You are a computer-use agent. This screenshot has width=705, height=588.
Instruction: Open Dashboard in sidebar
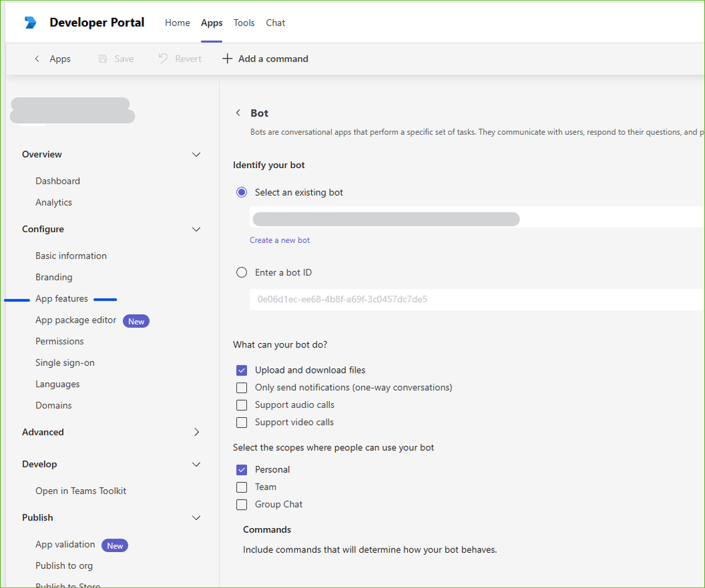tap(58, 181)
